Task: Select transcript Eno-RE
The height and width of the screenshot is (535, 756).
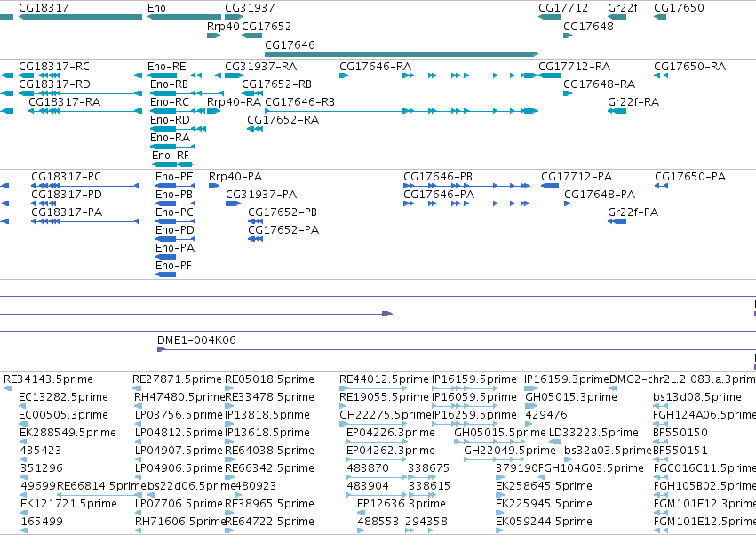Action: 167,66
